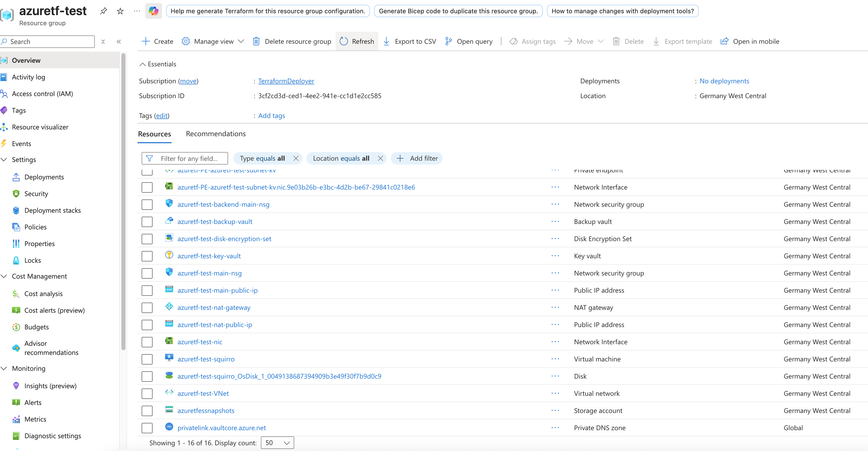Viewport: 868px width, 451px height.
Task: Pin the azuretf-test resource group
Action: pyautogui.click(x=103, y=11)
